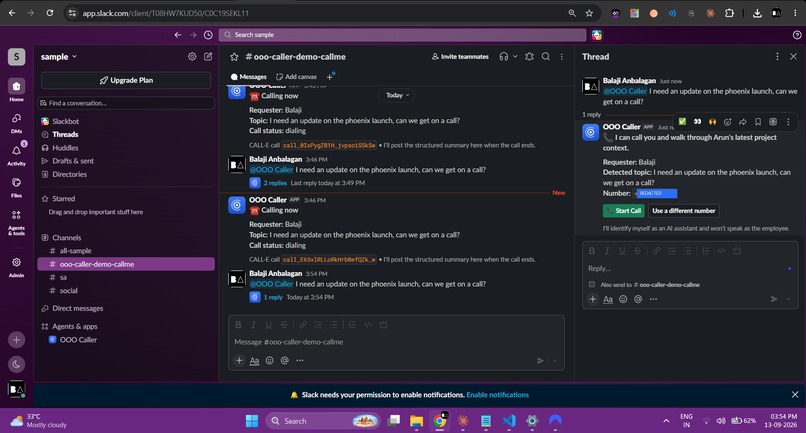This screenshot has width=806, height=433.
Task: Open workspace settings gear next to sample
Action: 192,57
